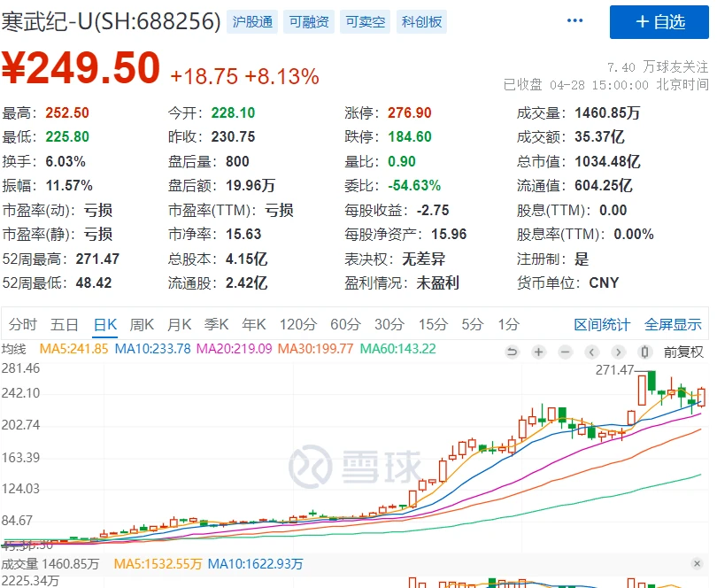The image size is (717, 588).
Task: Close the volume indicator panel
Action: tap(695, 563)
